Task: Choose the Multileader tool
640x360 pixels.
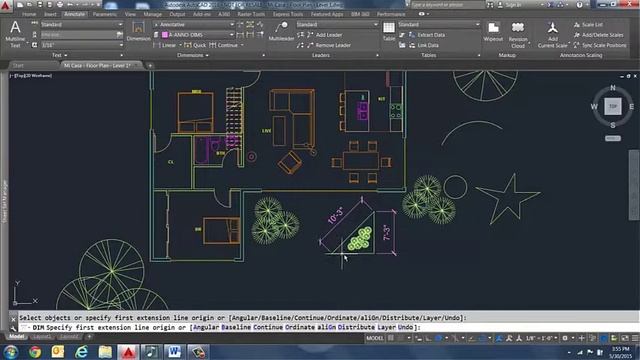Action: coord(281,31)
